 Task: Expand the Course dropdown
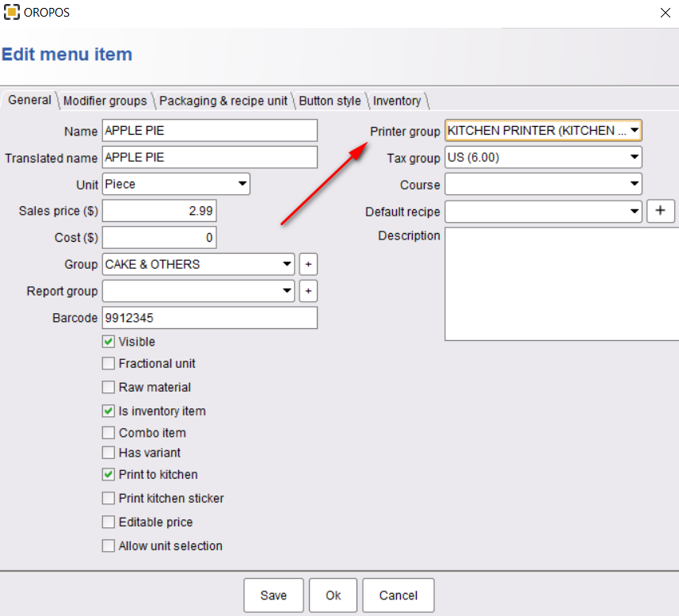[543, 185]
